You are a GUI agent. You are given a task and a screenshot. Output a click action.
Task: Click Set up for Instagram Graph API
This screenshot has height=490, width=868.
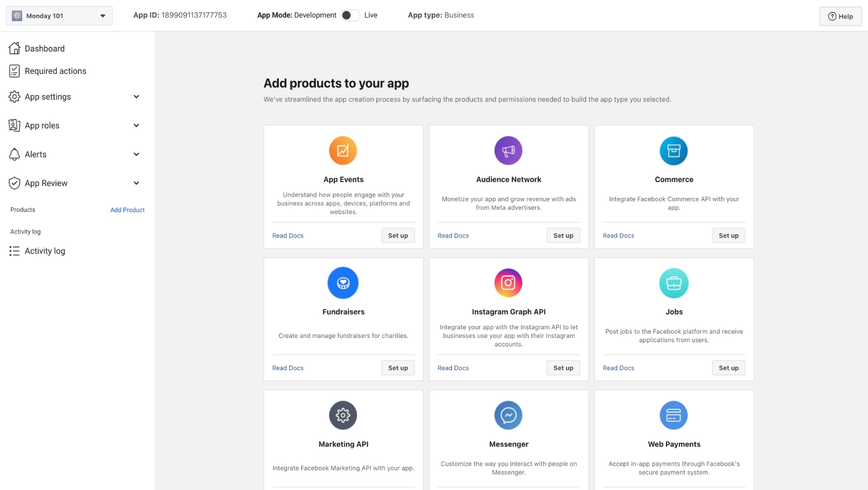[563, 367]
